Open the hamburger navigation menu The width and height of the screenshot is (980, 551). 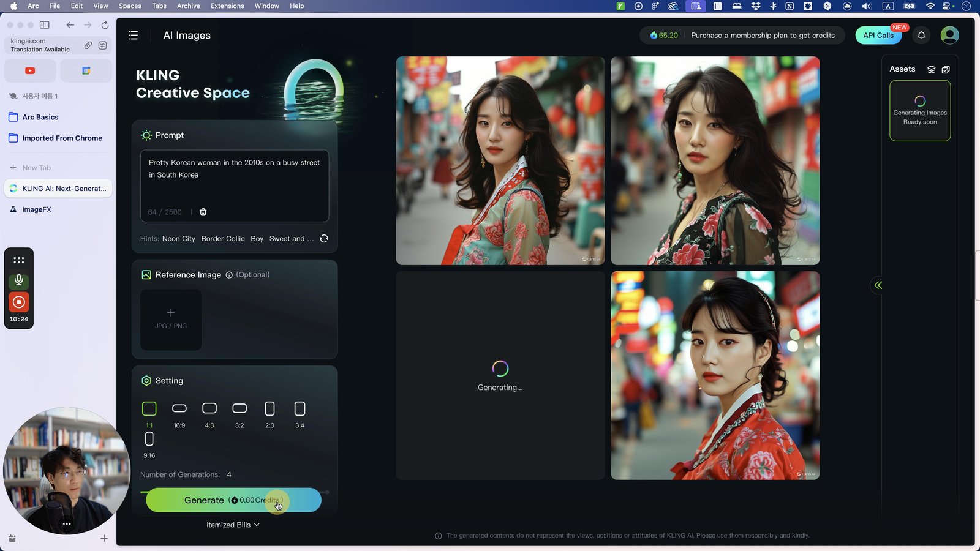[133, 36]
